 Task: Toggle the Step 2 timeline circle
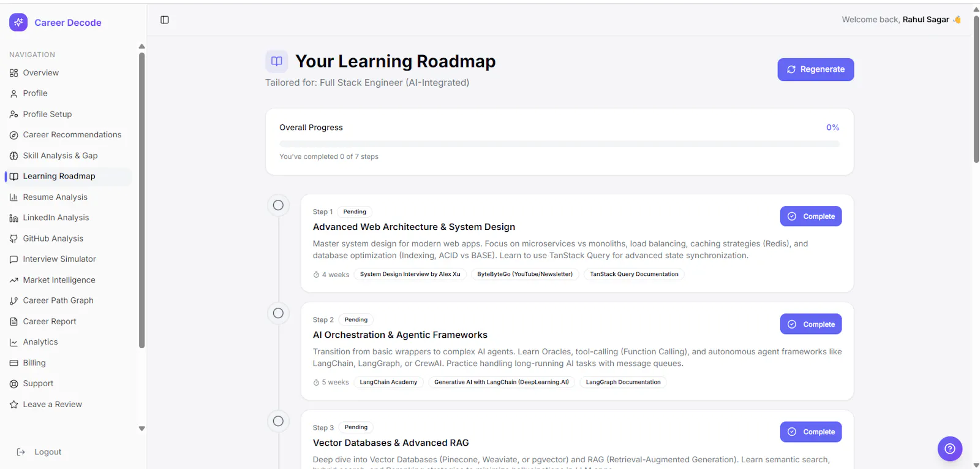278,313
